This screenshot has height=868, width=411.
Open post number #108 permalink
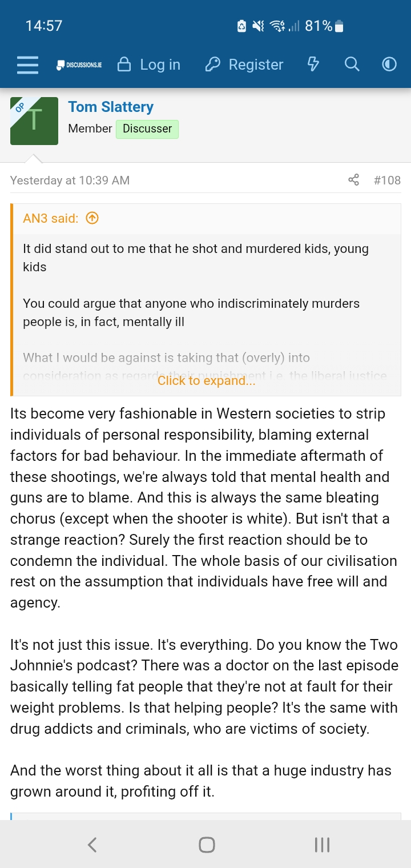click(x=387, y=180)
